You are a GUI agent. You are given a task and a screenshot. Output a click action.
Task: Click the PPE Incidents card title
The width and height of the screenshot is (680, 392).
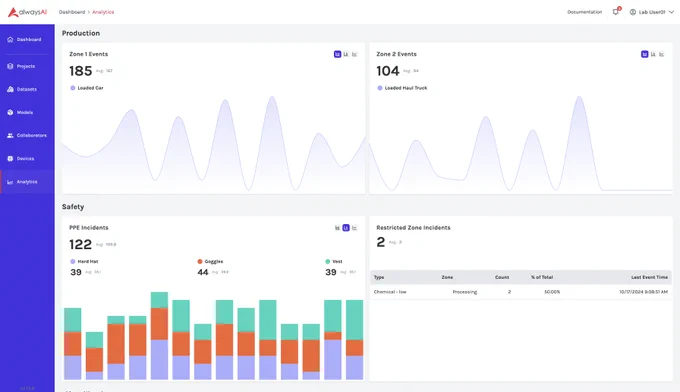pos(89,228)
